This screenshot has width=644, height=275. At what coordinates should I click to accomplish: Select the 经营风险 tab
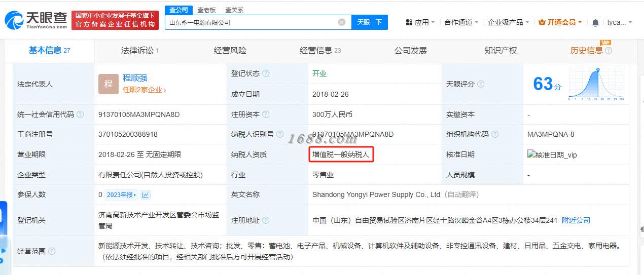[x=230, y=50]
